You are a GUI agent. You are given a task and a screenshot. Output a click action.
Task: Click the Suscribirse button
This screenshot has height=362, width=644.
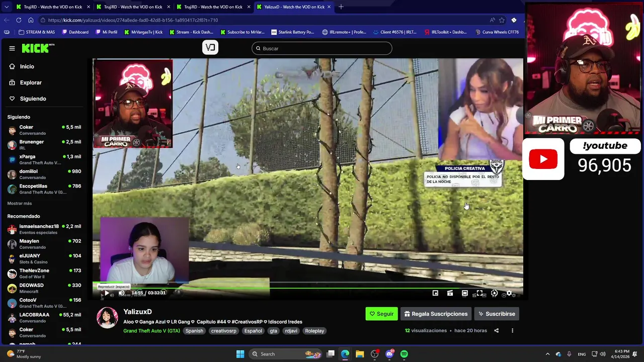pos(497,314)
